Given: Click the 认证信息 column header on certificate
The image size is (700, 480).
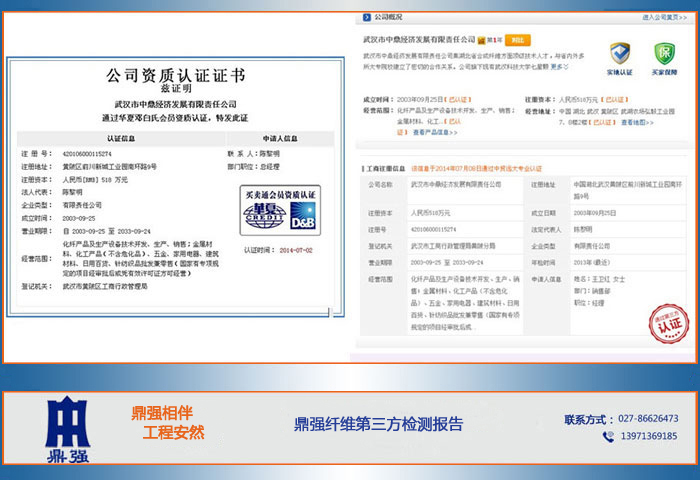Looking at the screenshot, I should 121,138.
